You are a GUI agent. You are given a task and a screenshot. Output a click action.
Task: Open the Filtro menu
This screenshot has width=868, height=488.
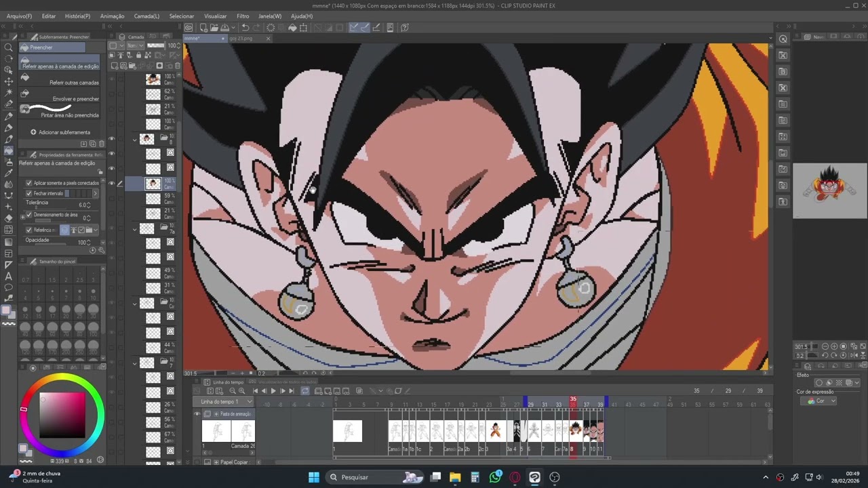point(243,16)
